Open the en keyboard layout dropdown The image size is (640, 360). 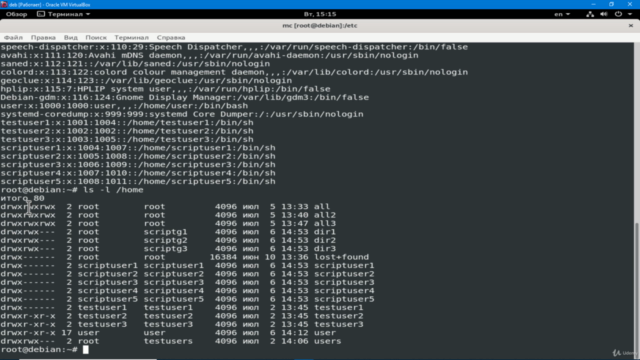click(x=562, y=14)
